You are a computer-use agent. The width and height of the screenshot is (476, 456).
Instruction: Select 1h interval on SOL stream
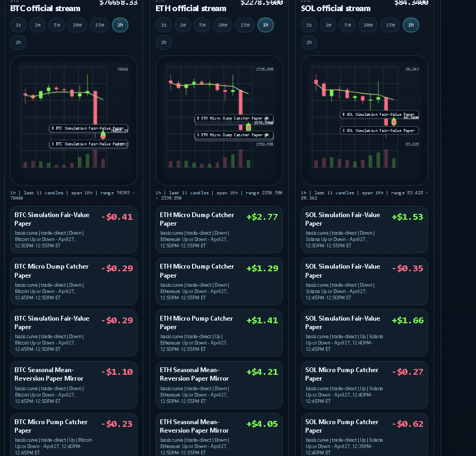(x=411, y=25)
